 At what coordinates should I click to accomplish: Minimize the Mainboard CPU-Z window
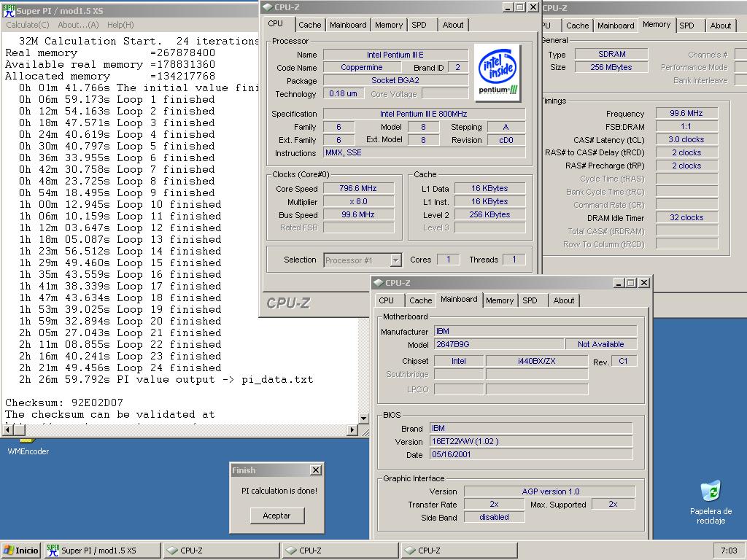click(x=619, y=283)
